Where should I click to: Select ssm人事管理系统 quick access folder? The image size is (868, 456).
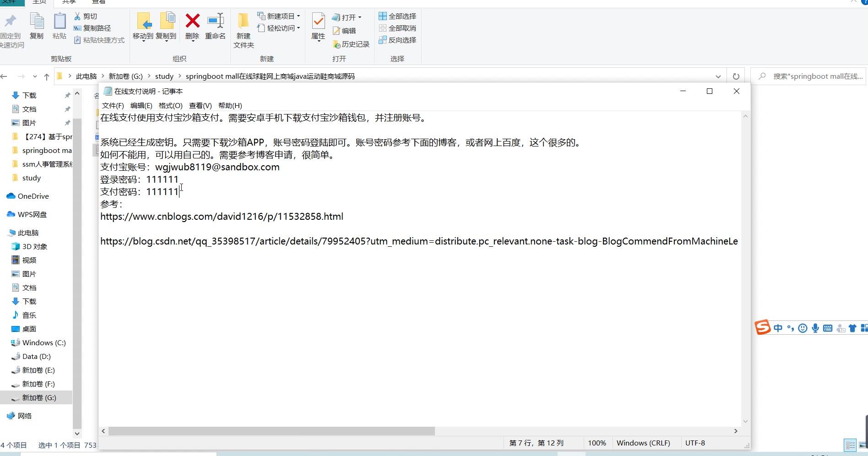(41, 164)
